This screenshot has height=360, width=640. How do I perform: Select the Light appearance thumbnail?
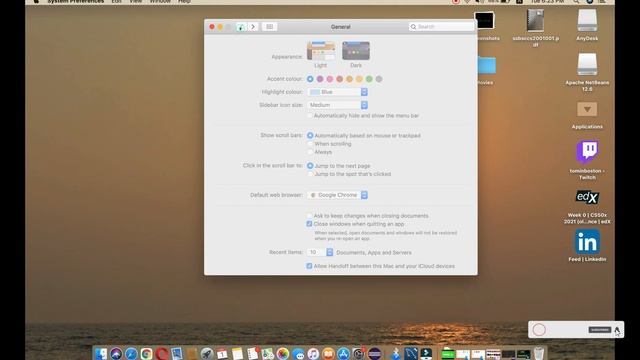(321, 51)
